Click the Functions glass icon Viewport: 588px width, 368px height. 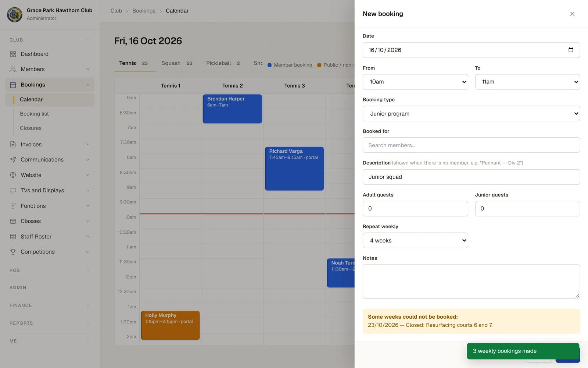pos(13,206)
